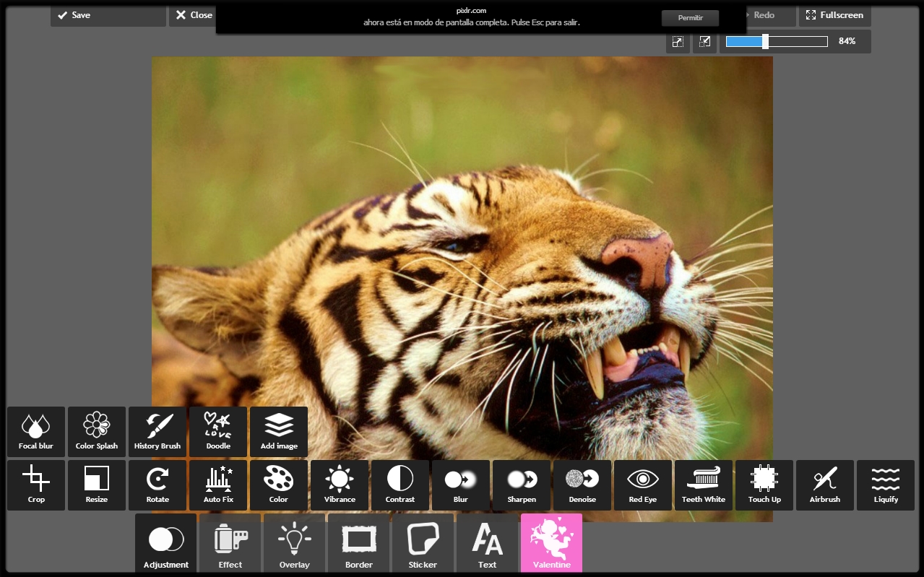Click the Add image icon
The width and height of the screenshot is (924, 577).
(x=279, y=432)
